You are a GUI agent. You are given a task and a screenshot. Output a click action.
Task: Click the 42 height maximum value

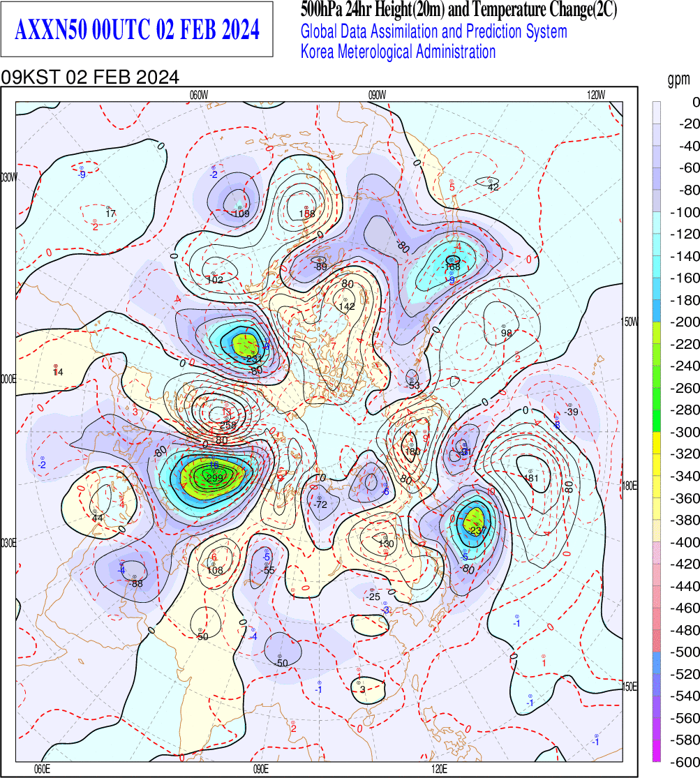[493, 188]
